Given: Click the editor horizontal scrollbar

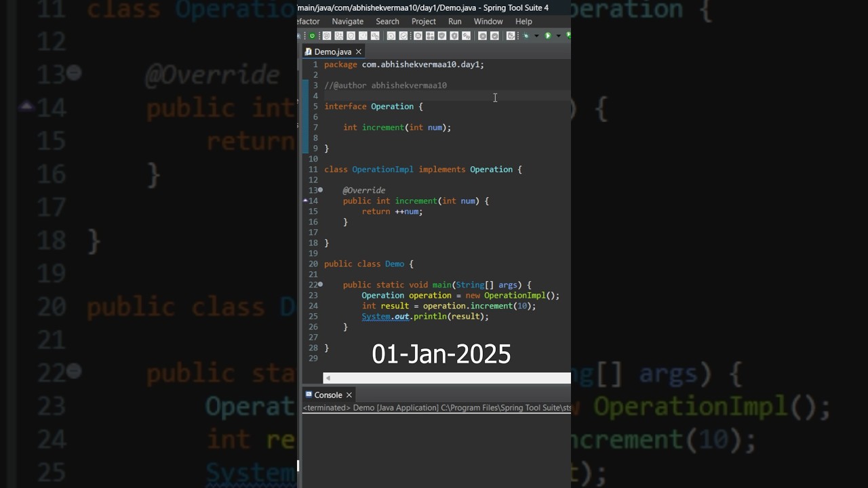Looking at the screenshot, I should point(447,378).
